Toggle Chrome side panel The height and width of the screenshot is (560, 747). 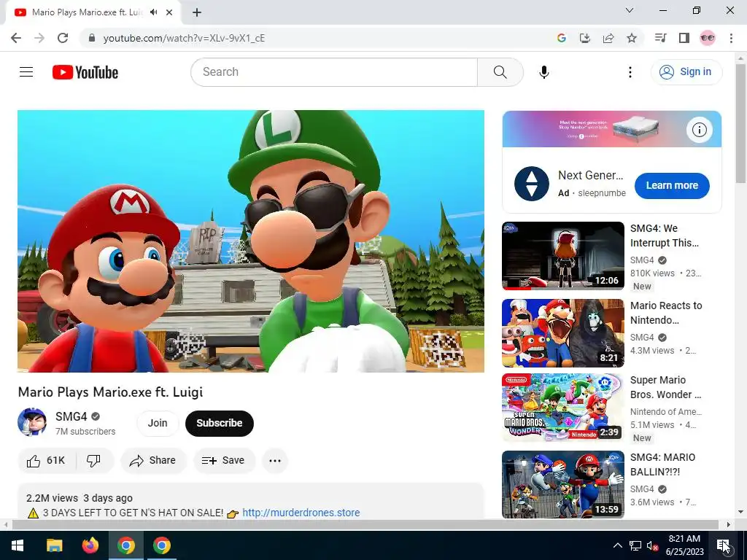(x=684, y=38)
